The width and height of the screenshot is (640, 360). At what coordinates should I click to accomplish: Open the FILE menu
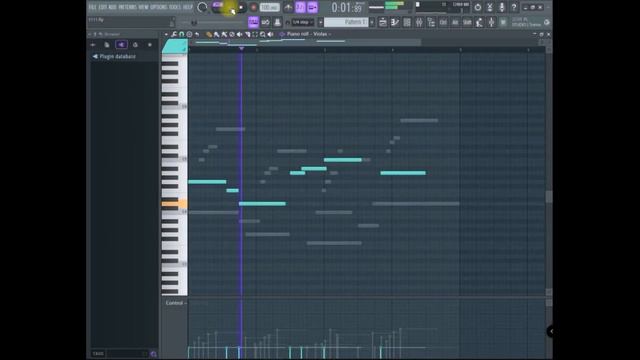point(93,7)
